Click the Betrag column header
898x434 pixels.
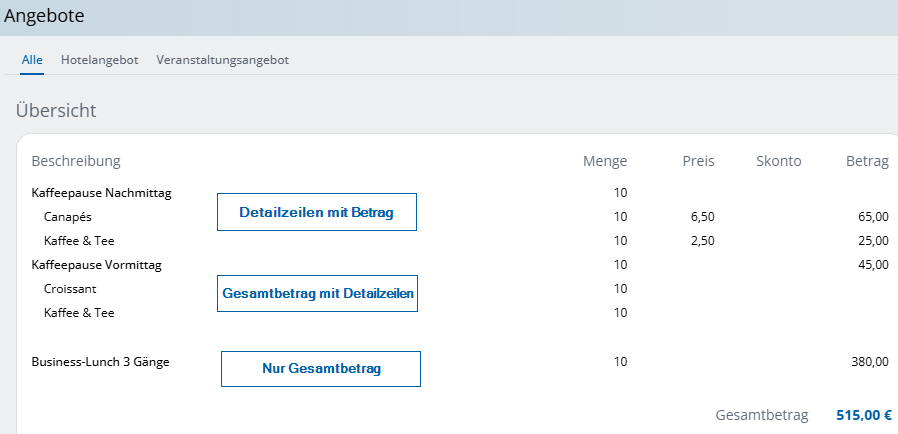click(866, 161)
